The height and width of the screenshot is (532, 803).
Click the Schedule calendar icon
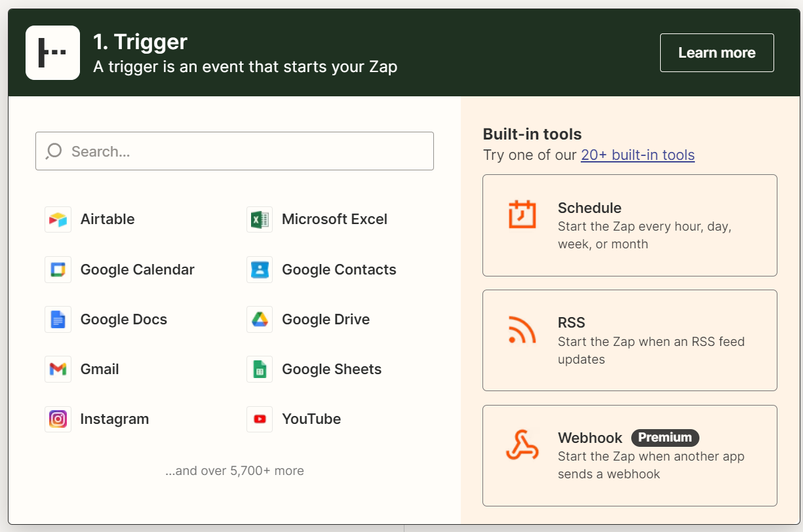coord(522,214)
